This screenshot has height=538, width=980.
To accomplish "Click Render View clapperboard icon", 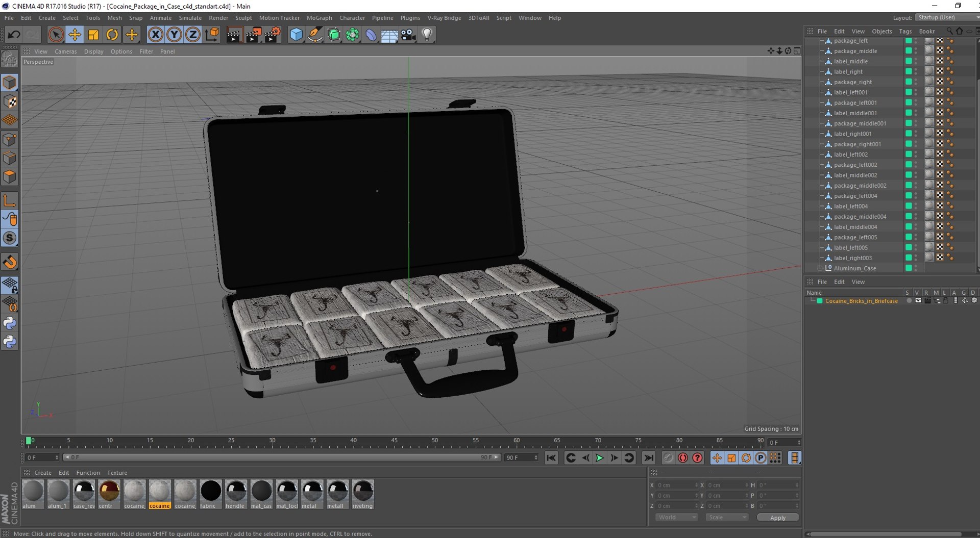I will click(234, 35).
